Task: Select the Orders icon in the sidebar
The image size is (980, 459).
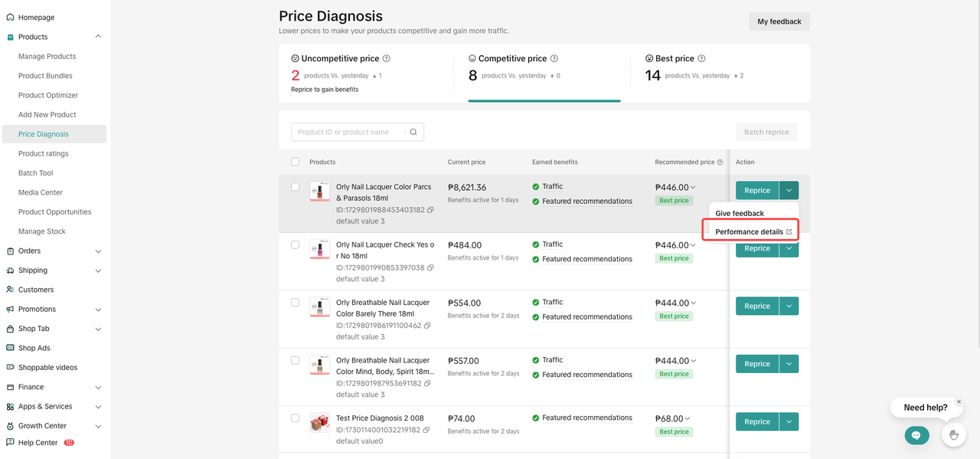Action: [x=9, y=251]
